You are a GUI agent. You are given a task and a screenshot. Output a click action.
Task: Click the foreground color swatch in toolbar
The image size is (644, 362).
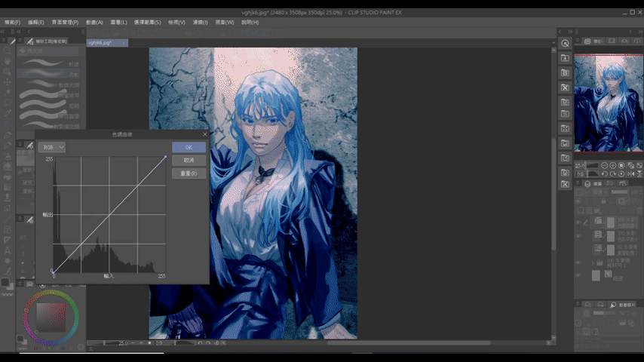[x=6, y=283]
